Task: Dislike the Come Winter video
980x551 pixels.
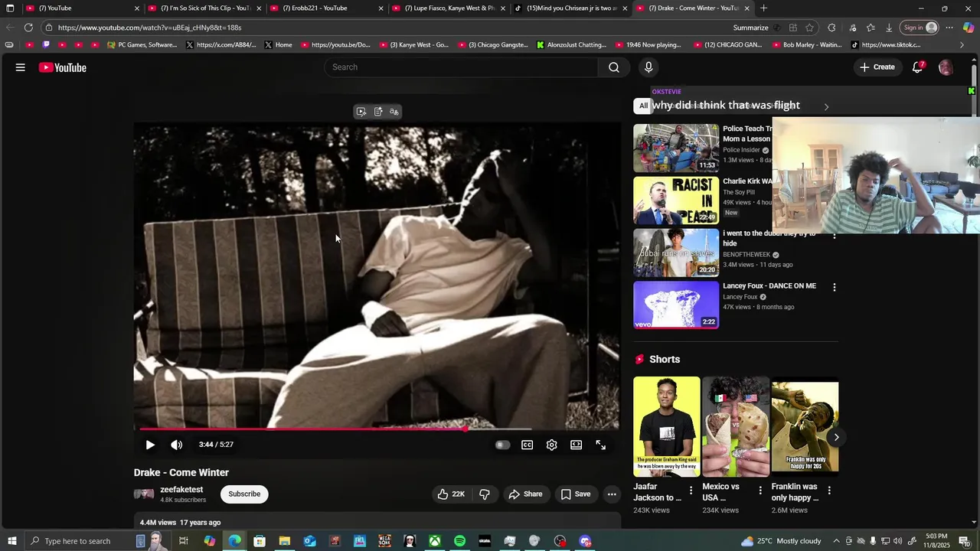Action: point(484,494)
